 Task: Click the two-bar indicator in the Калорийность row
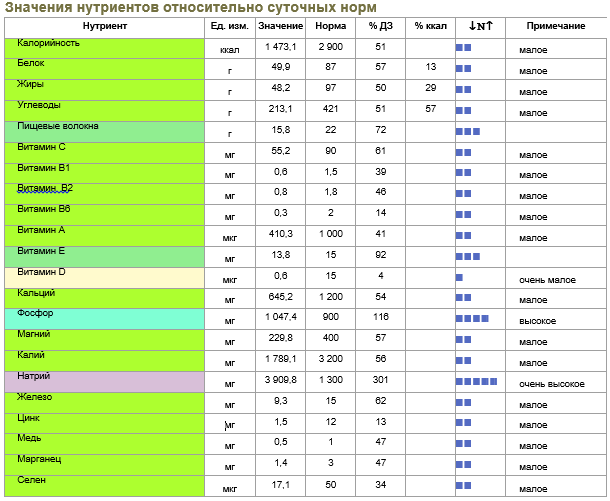(x=463, y=47)
